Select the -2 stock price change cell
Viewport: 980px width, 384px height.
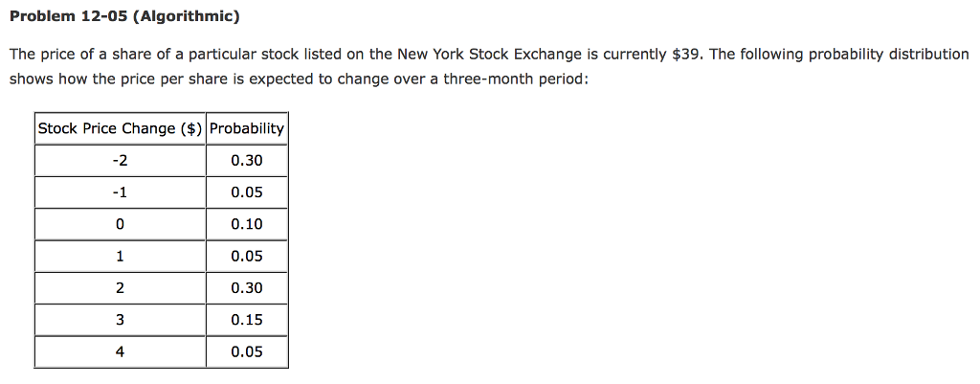pos(120,161)
